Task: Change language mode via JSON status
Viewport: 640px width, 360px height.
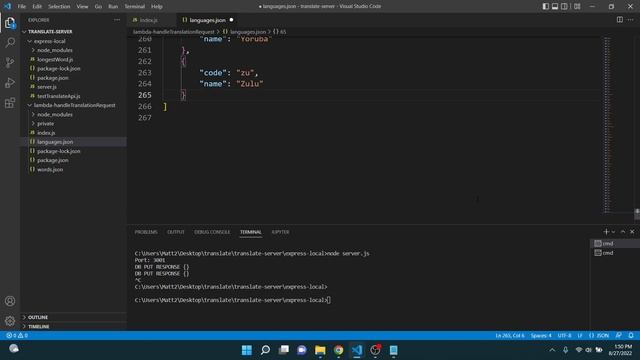Action: [599, 336]
